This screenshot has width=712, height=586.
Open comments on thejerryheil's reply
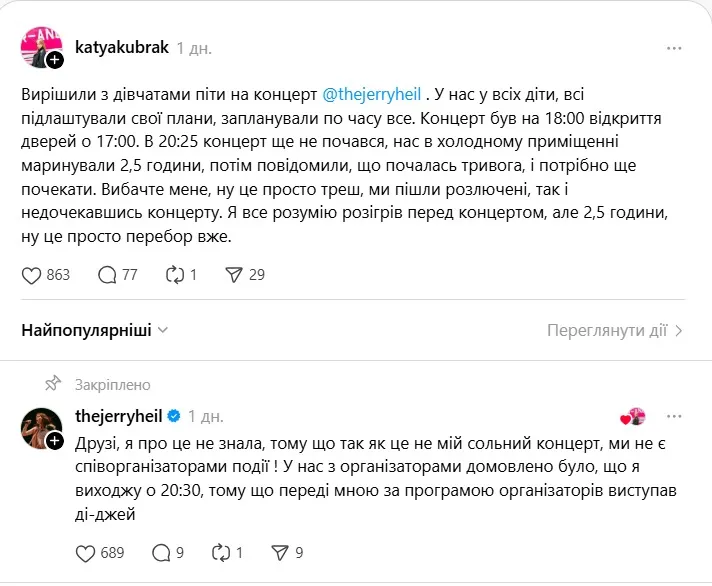161,551
